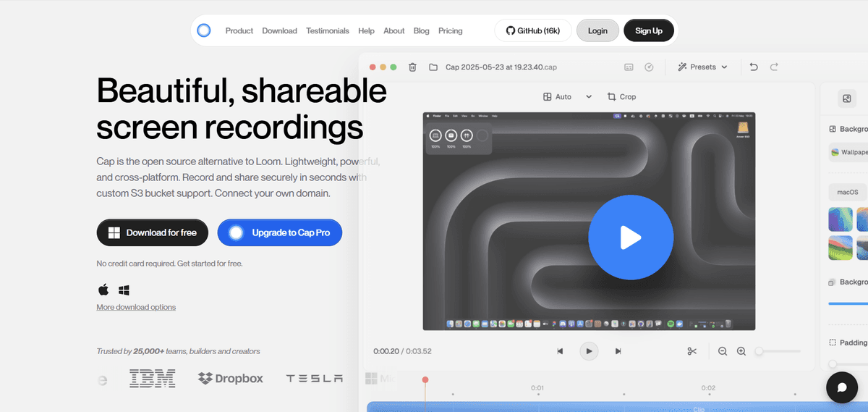868x412 pixels.
Task: Click the undo arrow
Action: point(754,67)
